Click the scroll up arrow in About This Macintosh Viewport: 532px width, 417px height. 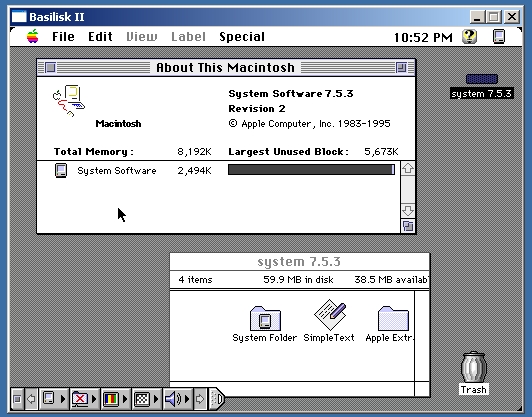pyautogui.click(x=408, y=168)
